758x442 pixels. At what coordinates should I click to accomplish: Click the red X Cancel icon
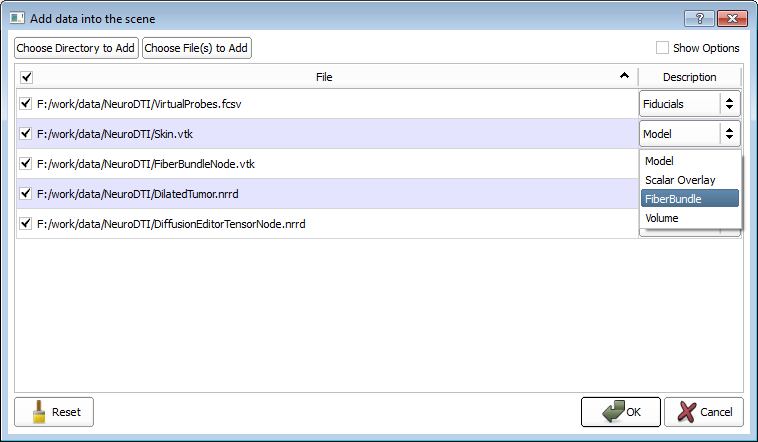pyautogui.click(x=685, y=412)
